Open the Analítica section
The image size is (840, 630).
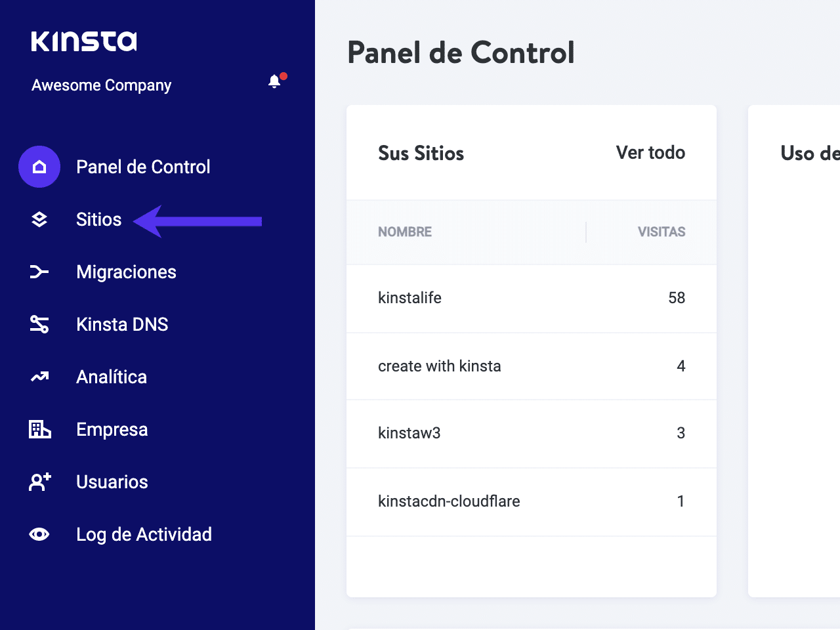pyautogui.click(x=112, y=377)
